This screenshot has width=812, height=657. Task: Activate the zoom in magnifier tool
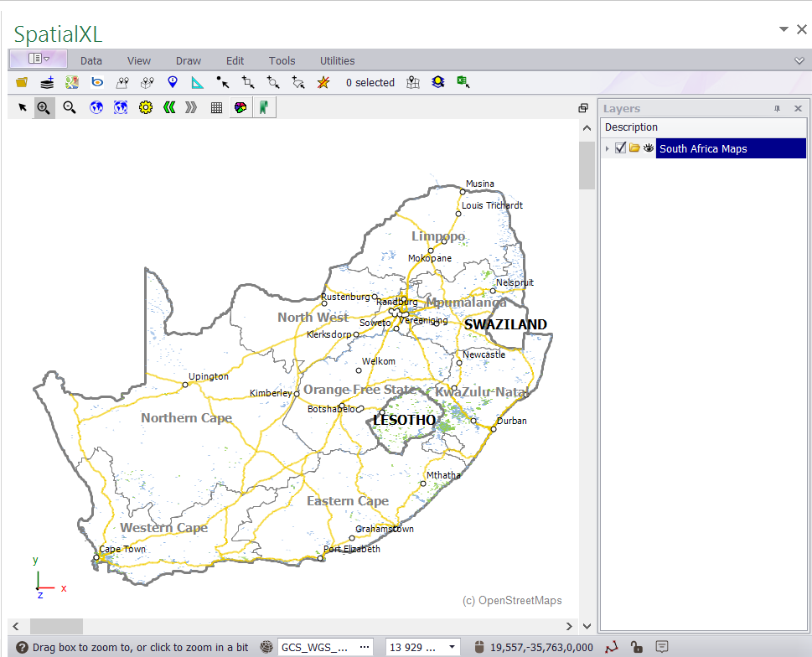pos(44,107)
